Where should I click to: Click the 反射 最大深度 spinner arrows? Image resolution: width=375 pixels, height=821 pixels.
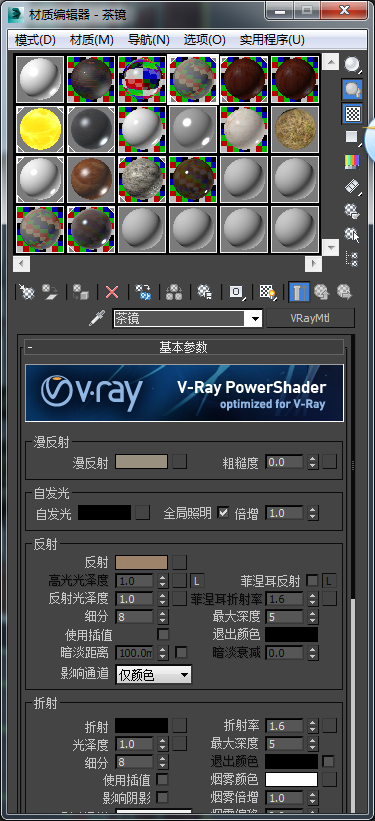313,616
